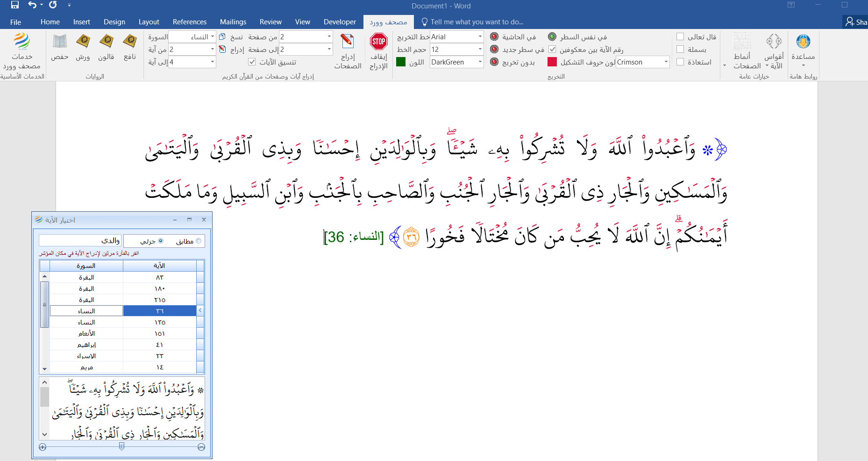Select في نفس السطر same-line citation option
Image resolution: width=868 pixels, height=461 pixels.
[552, 36]
